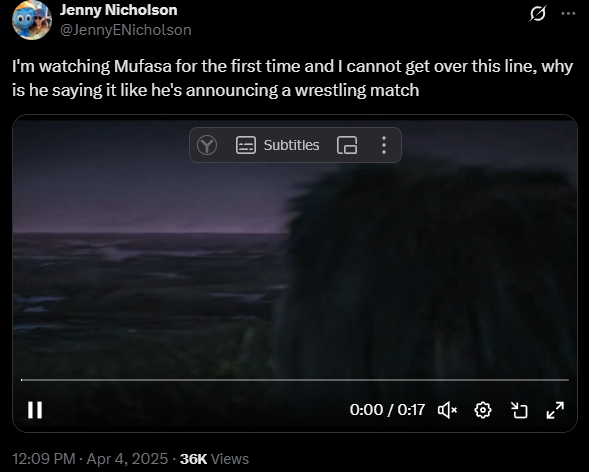Click the subtitles caption icon
The image size is (589, 472).
pos(246,145)
